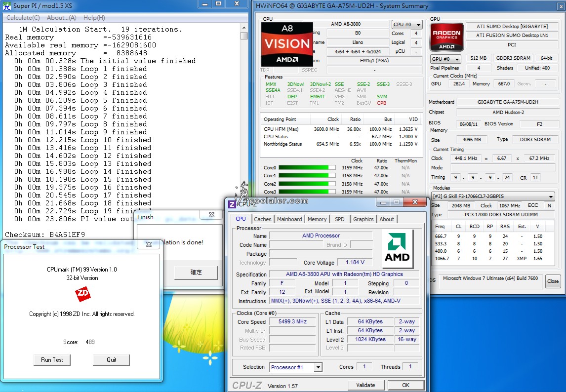This screenshot has height=392, width=566.
Task: Click the ATI SUMO Desktop [GIGABYTE] field
Action: [x=512, y=26]
